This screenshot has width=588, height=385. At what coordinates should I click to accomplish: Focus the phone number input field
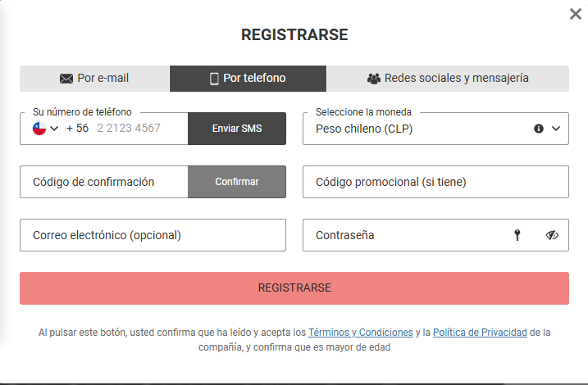135,129
